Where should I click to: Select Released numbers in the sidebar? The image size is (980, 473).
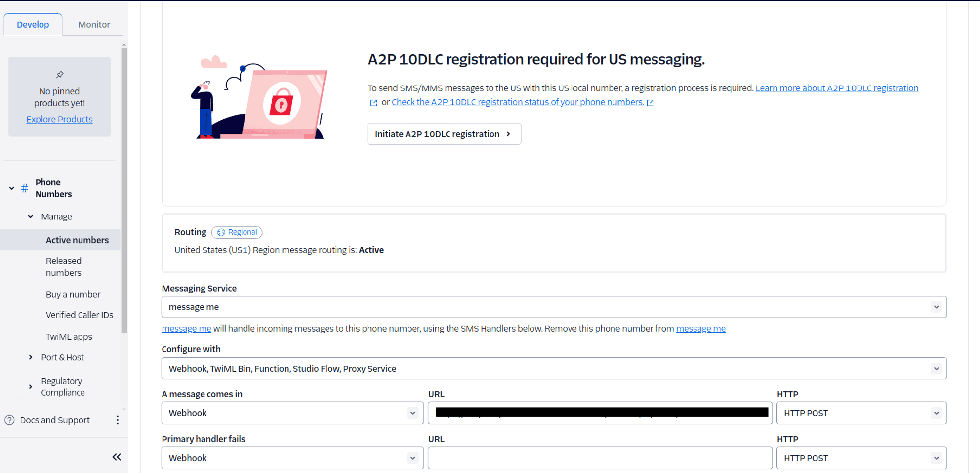64,266
